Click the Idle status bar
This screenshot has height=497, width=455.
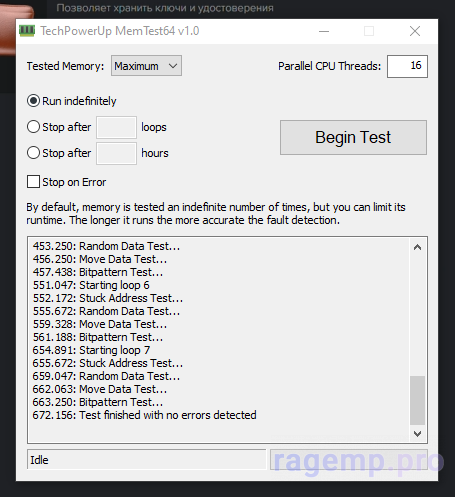pos(146,460)
